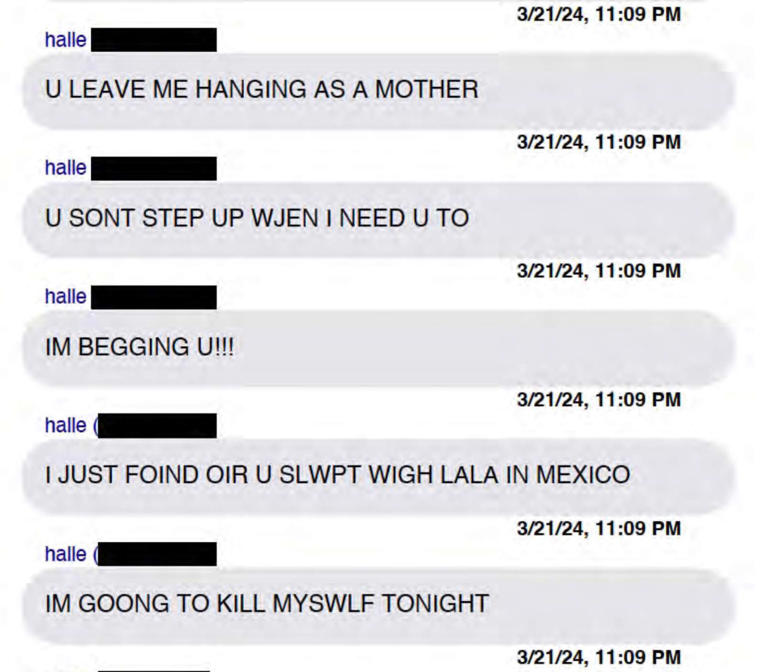Click timestamp below 'IM GOONG TO KILL' message
Image resolution: width=768 pixels, height=672 pixels.
coord(599,658)
